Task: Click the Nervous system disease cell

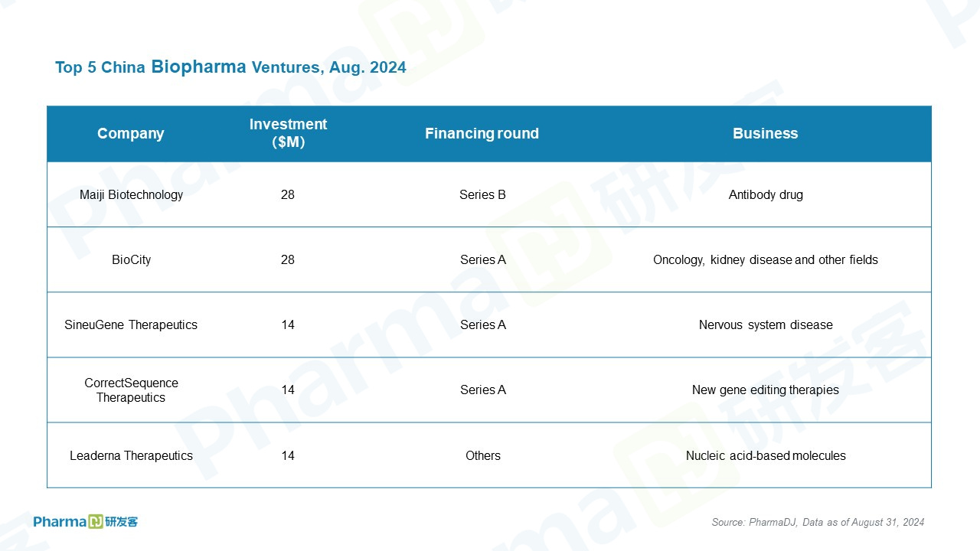Action: (766, 324)
